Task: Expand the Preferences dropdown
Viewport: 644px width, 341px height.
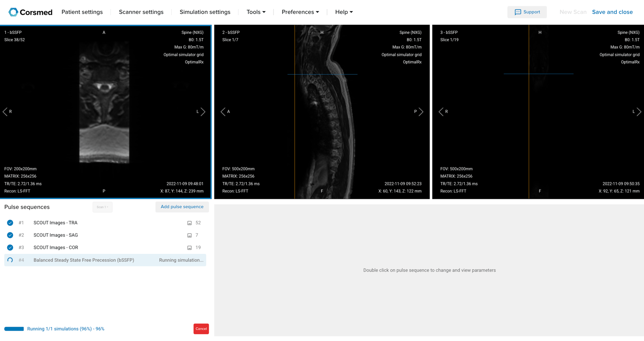Action: point(300,12)
